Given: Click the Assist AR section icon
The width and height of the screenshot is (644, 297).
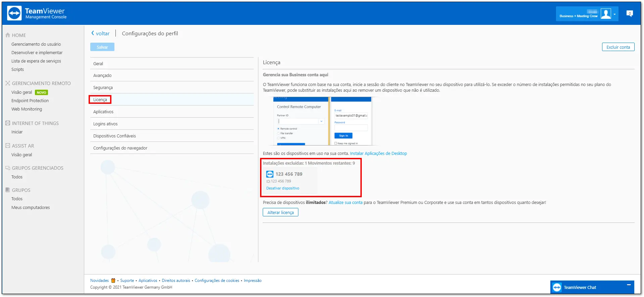Looking at the screenshot, I should pyautogui.click(x=8, y=145).
